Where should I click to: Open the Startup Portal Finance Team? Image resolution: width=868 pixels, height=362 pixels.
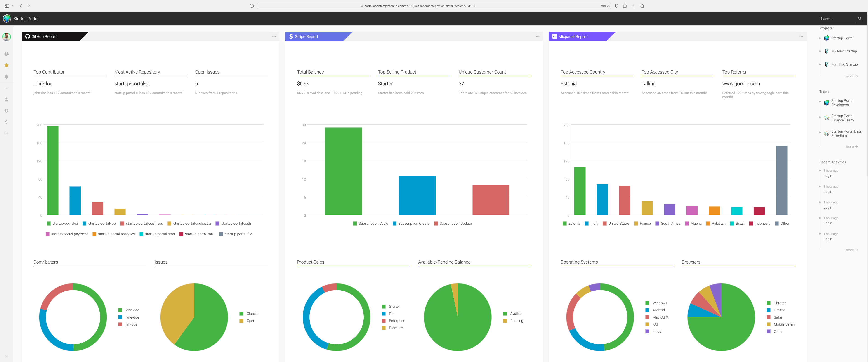coord(839,118)
